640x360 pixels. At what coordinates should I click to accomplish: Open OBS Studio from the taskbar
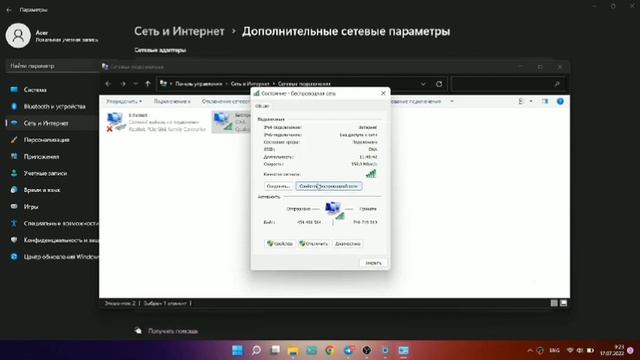(367, 350)
